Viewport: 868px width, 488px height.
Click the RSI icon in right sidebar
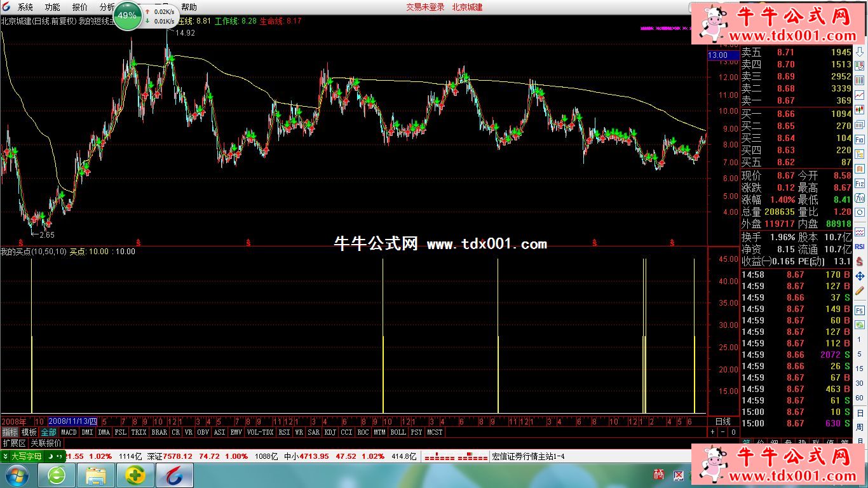860,247
